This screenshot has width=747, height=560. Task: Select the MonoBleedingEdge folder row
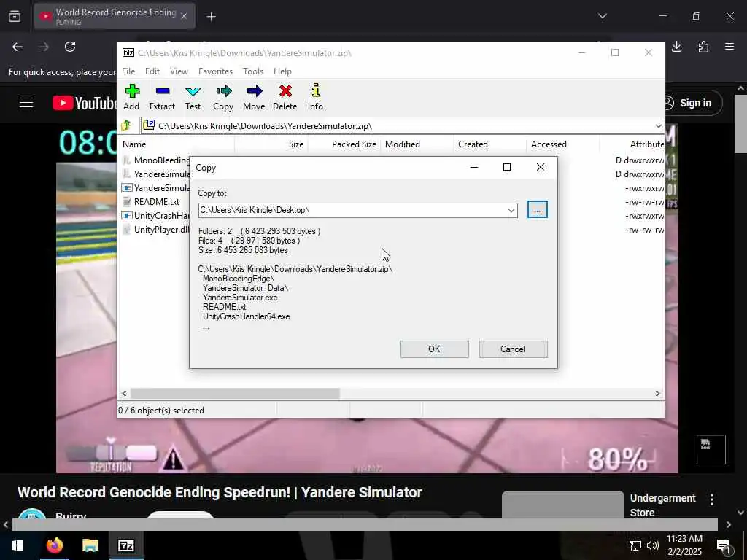click(156, 160)
